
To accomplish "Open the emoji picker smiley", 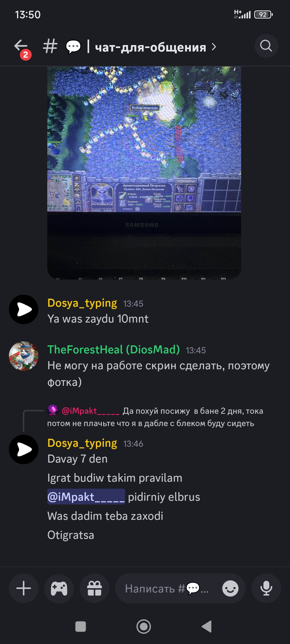I will (x=230, y=588).
